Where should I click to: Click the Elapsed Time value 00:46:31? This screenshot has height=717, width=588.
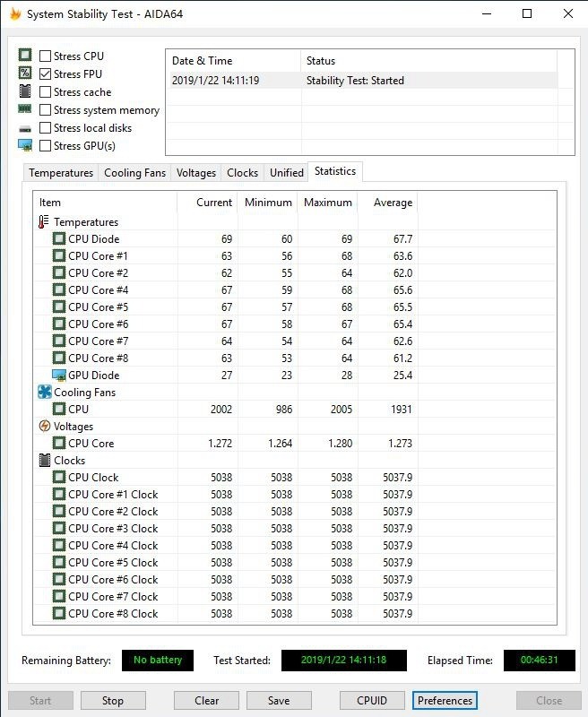539,660
